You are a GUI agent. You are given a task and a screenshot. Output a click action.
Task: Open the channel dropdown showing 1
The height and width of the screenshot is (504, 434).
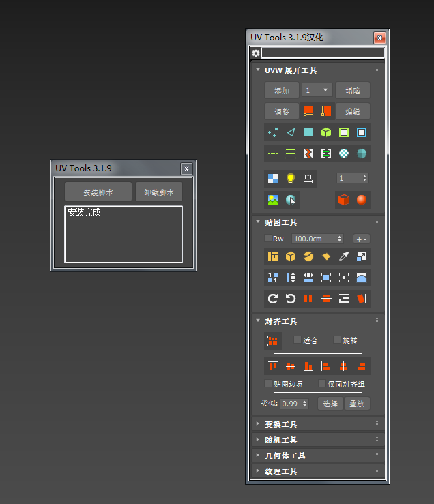317,91
